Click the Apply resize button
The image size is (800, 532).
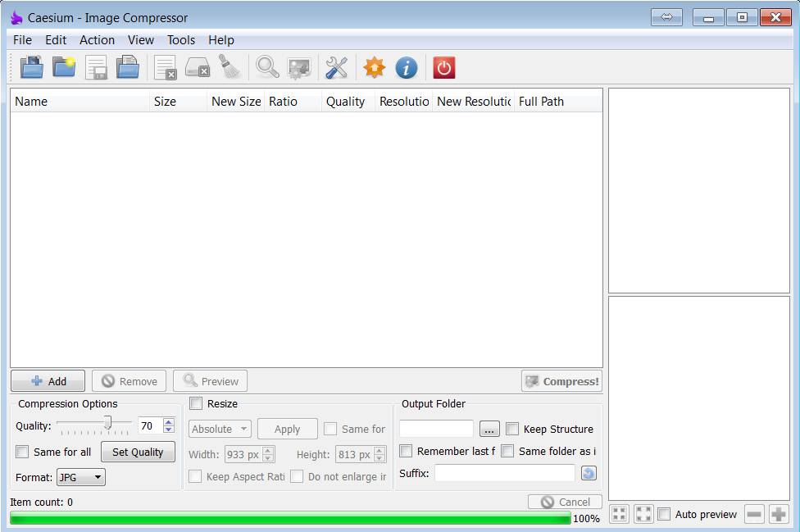(287, 429)
